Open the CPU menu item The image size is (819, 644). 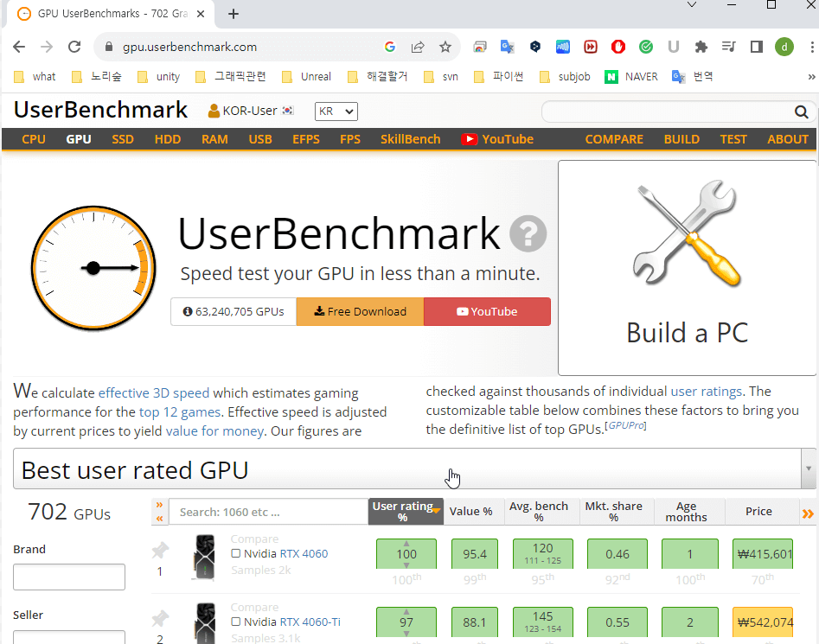point(34,139)
